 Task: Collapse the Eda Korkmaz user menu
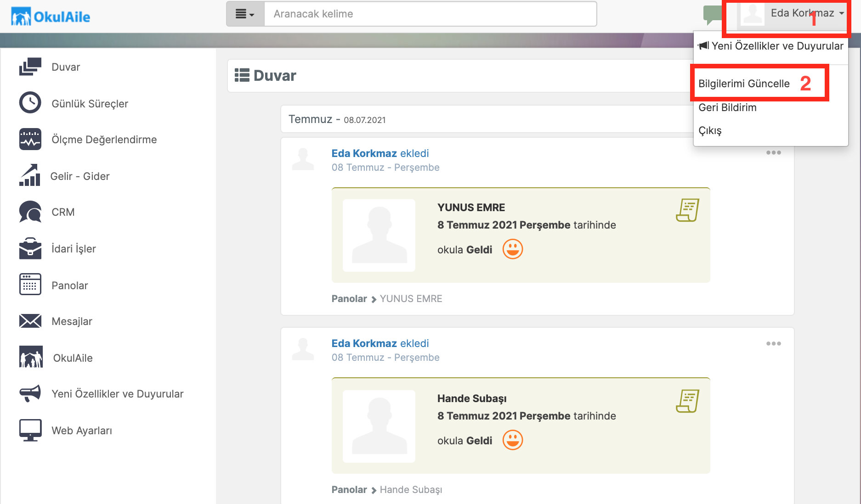coord(793,14)
